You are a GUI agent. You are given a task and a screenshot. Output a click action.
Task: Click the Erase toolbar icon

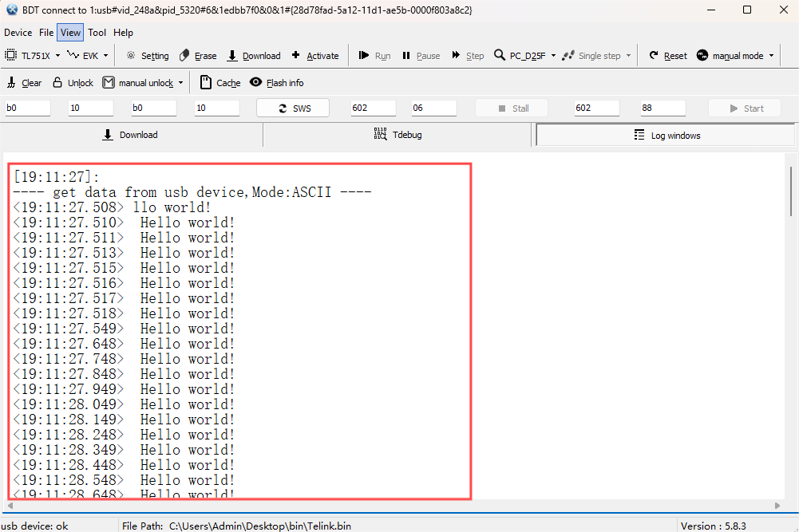(184, 56)
